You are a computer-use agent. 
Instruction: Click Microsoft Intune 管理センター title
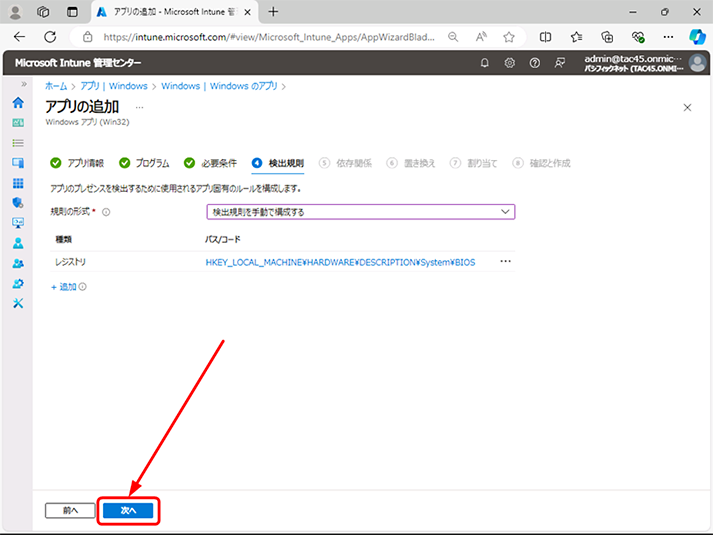pos(78,63)
